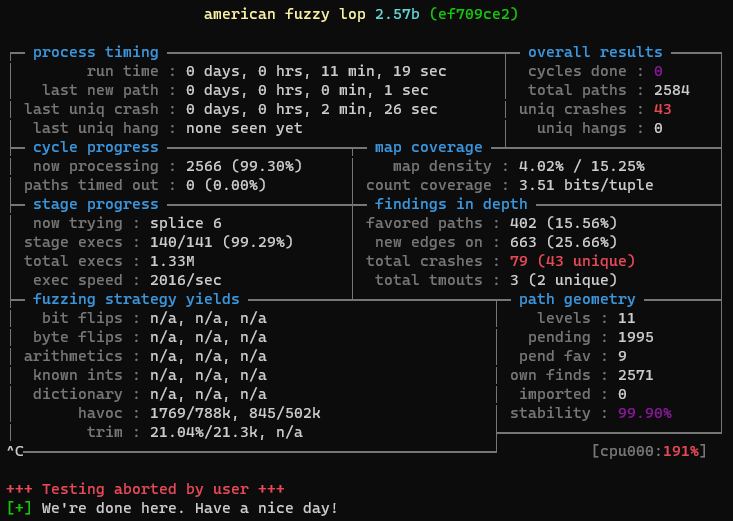Click the cycles done value '0'
733x521 pixels.
(658, 72)
